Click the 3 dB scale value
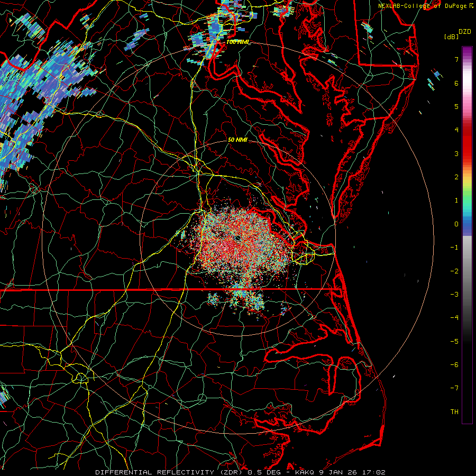Viewport: 476px width, 476px height. coord(456,153)
